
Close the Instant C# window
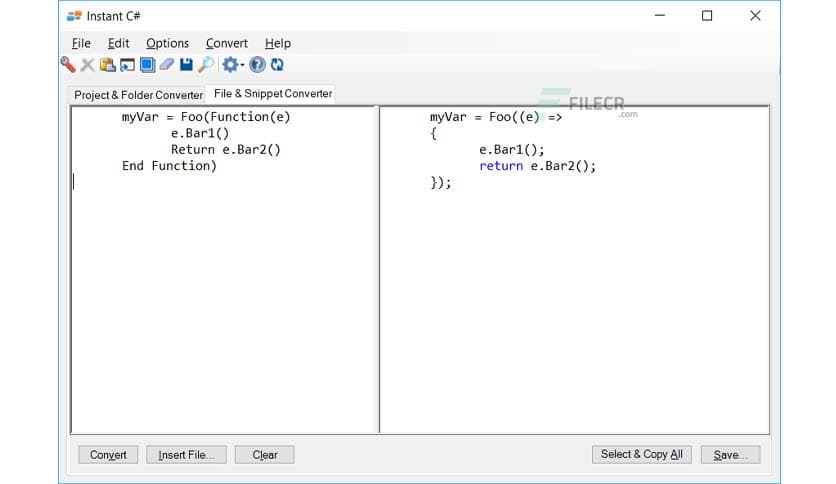(755, 15)
